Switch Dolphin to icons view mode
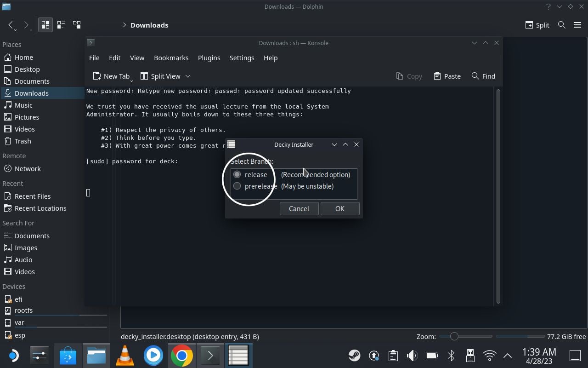Viewport: 588px width, 368px height. click(45, 25)
